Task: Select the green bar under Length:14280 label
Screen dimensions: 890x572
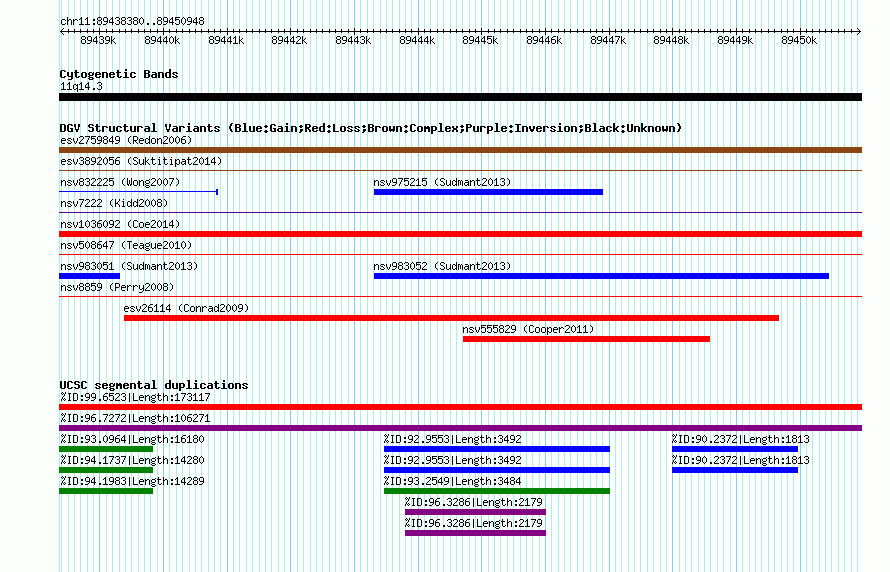Action: click(106, 470)
